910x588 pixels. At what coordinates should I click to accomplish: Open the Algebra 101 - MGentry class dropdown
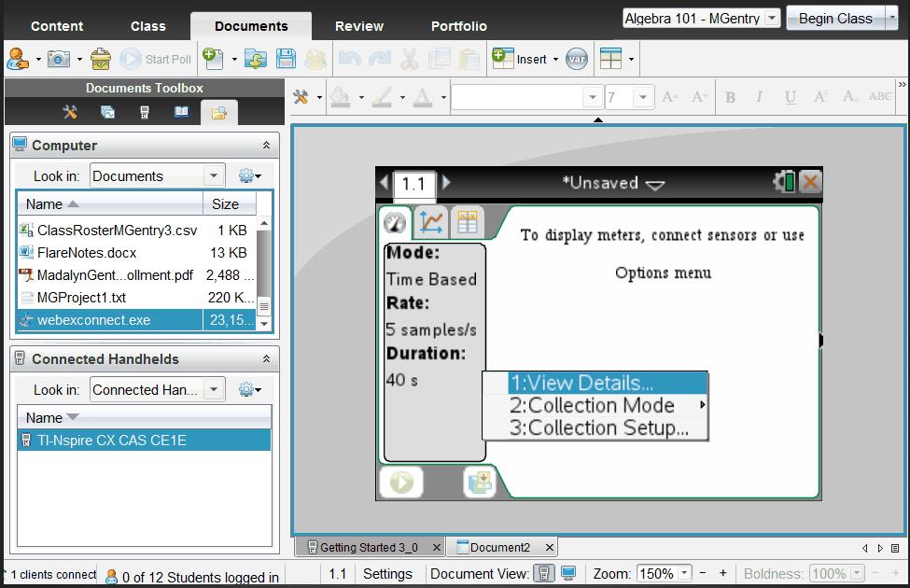click(771, 19)
